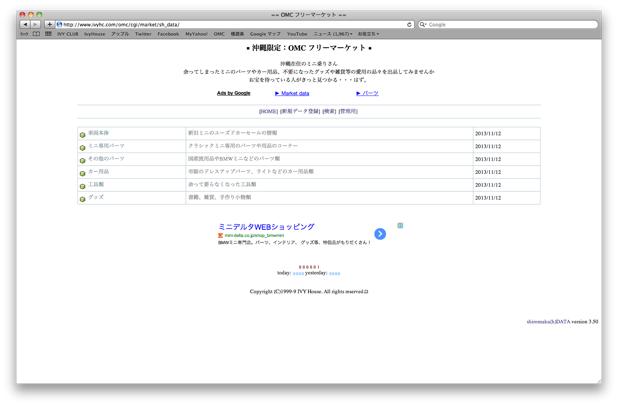Open the アップル bookmark

coord(120,34)
